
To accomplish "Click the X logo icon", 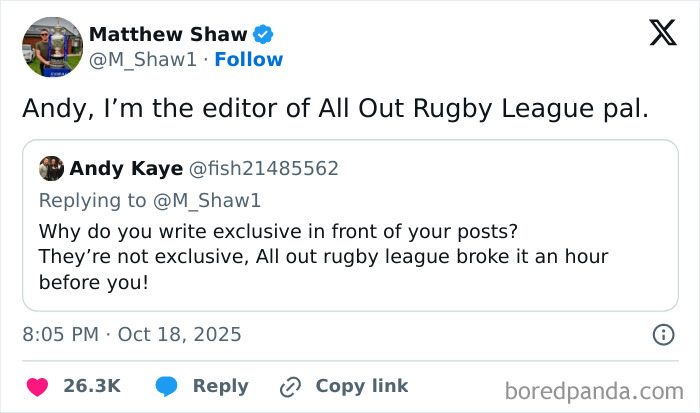I will tap(662, 33).
